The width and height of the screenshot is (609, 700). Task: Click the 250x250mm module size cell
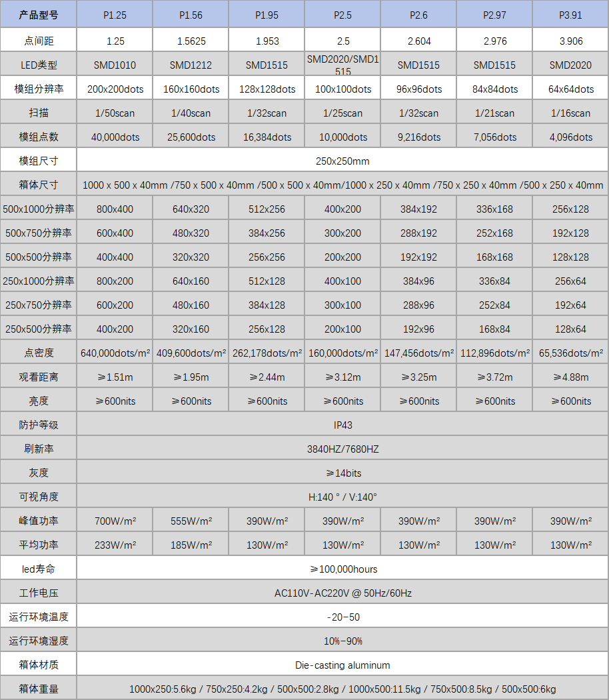(342, 161)
